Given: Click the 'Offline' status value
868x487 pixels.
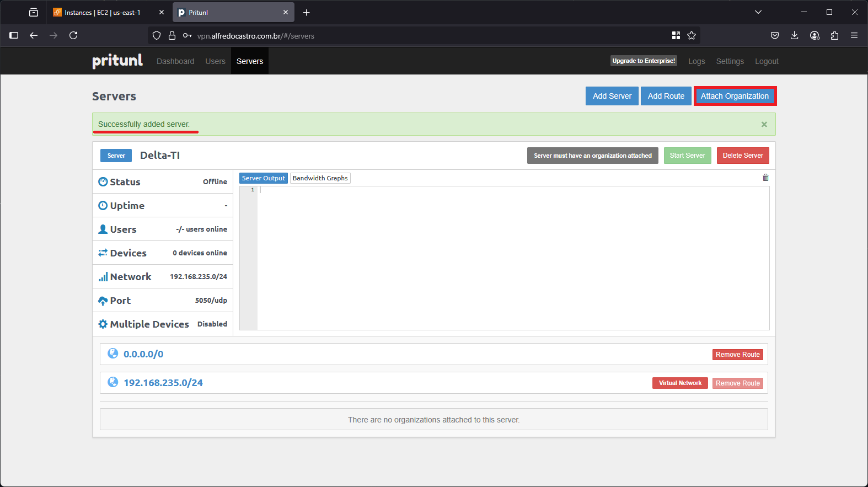Looking at the screenshot, I should click(x=215, y=182).
